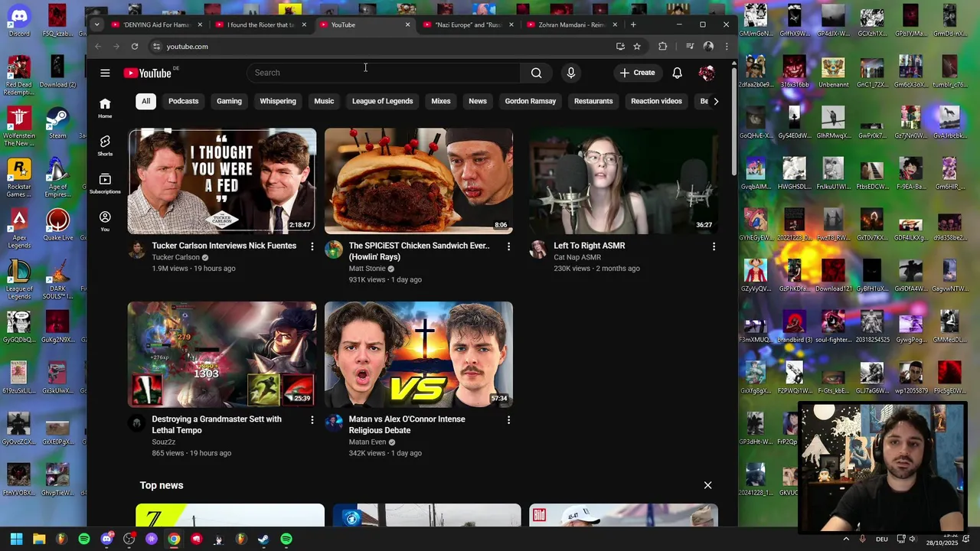Open Destroying a Grandmaster Sett thumbnail
Image resolution: width=980 pixels, height=551 pixels.
222,354
